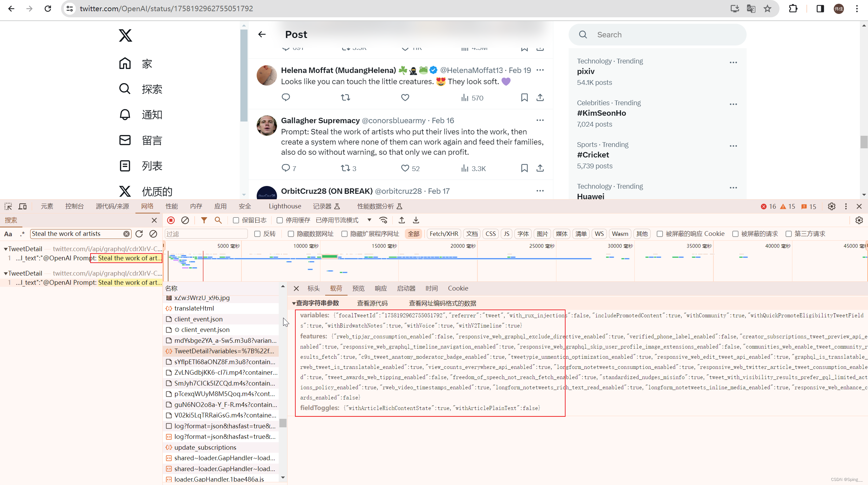
Task: Open DevTools settings gear
Action: 831,206
